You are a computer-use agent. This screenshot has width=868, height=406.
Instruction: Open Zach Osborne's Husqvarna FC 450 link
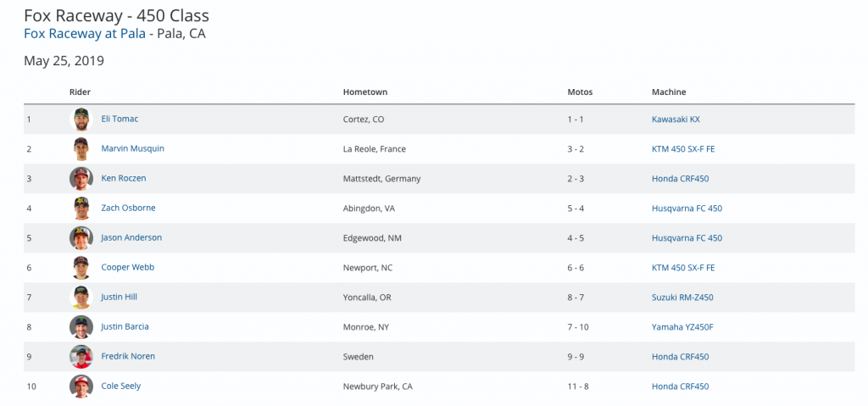(687, 209)
